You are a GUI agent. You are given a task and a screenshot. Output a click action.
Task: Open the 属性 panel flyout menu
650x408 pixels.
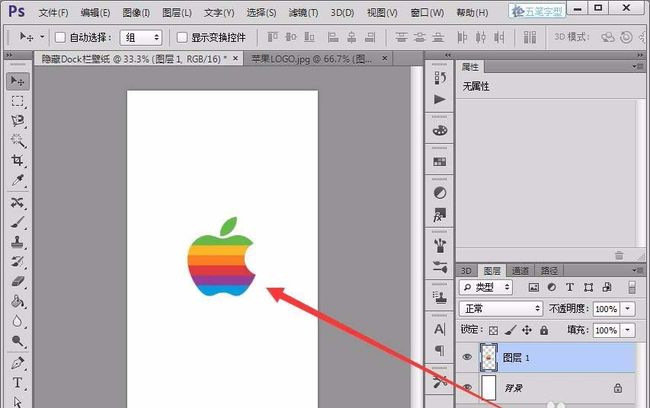coord(637,66)
